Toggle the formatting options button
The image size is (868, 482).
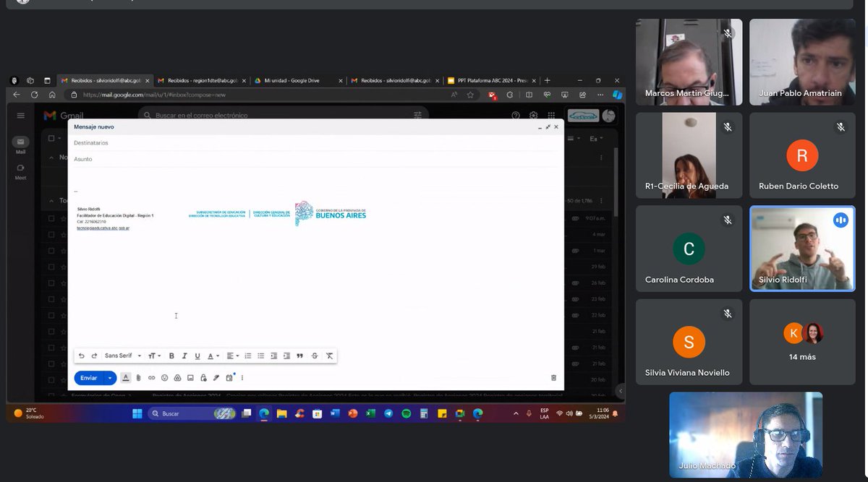[126, 377]
